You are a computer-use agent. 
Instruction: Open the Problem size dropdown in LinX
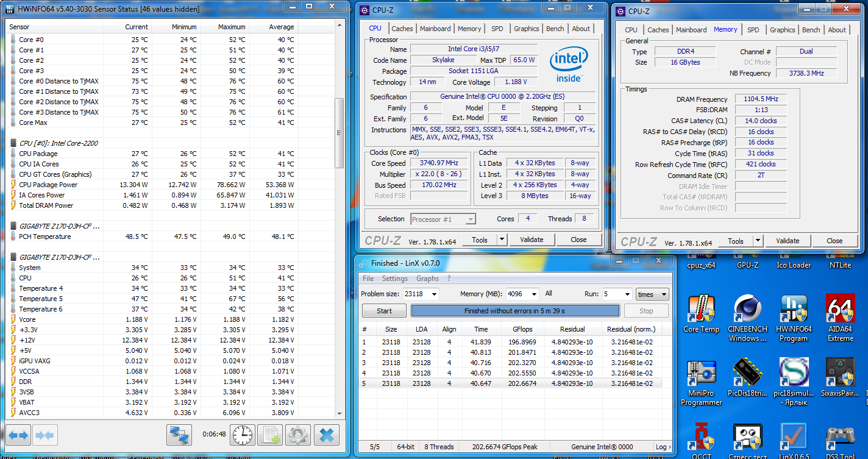click(x=434, y=294)
